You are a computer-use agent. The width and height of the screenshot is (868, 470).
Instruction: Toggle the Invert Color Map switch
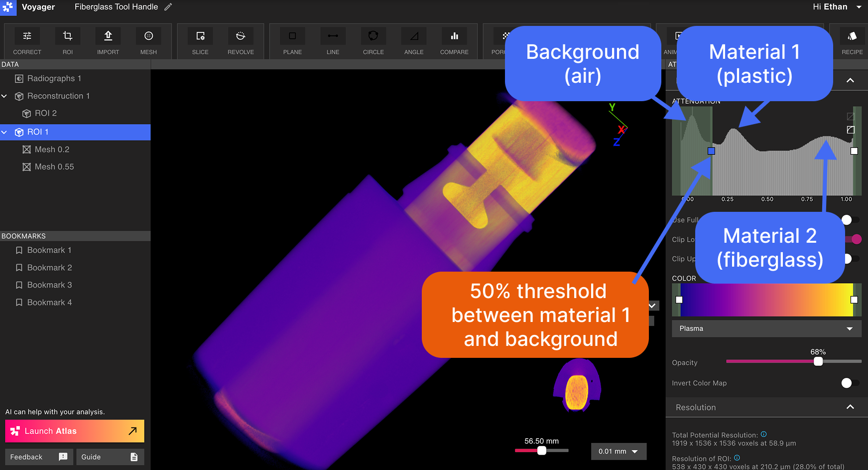pos(850,383)
